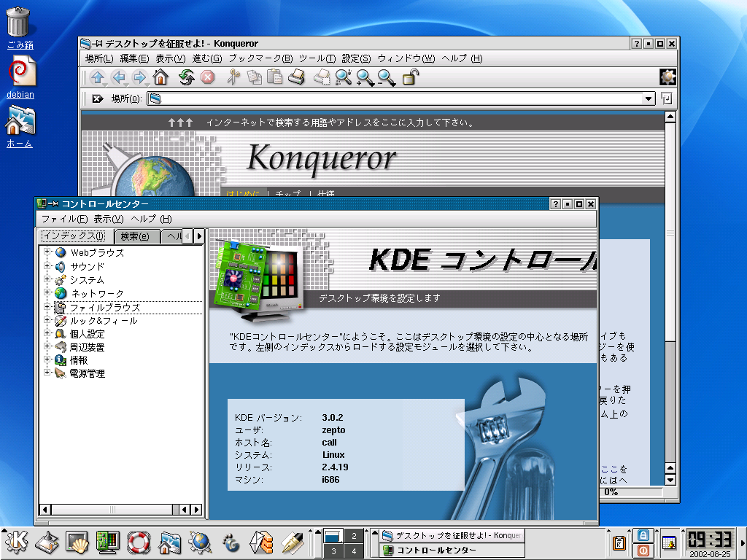This screenshot has height=560, width=747.
Task: Print the page with the printer icon
Action: (x=296, y=77)
